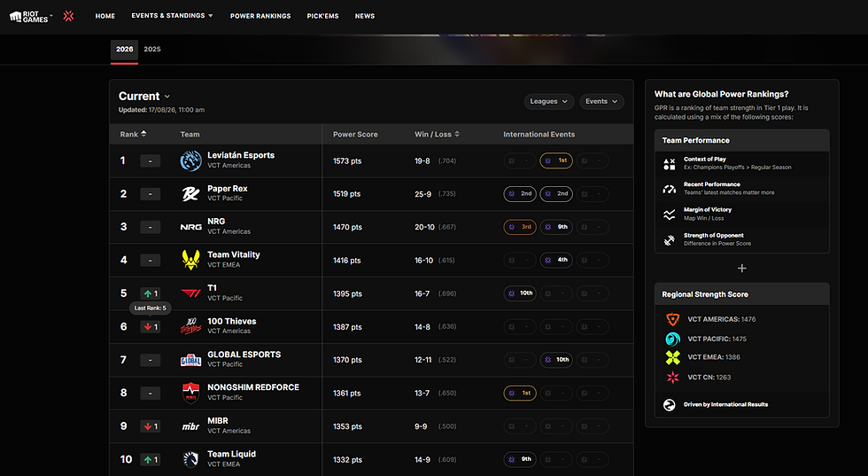Click the red down arrow rank change for MIBR
868x476 pixels.
coord(148,426)
